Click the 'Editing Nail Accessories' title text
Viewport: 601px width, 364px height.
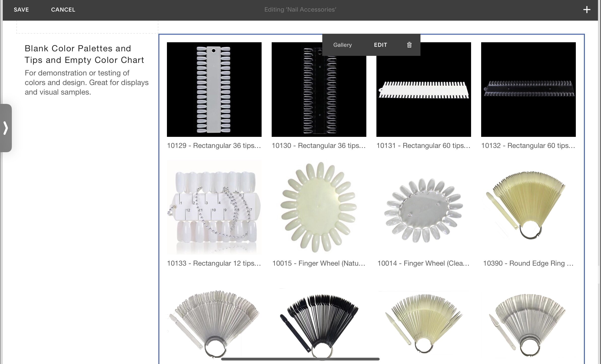click(300, 10)
